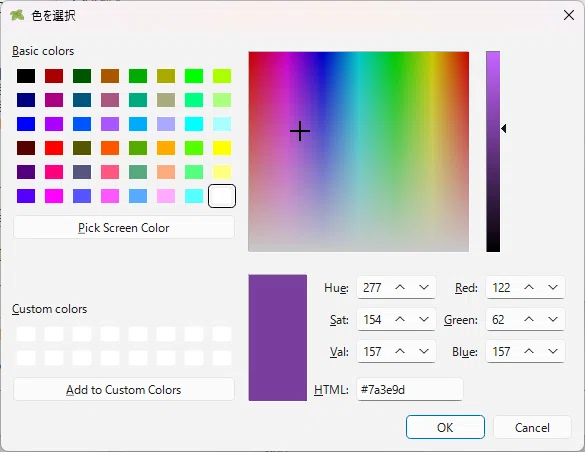Click the vertical brightness gradient bar

(x=493, y=151)
